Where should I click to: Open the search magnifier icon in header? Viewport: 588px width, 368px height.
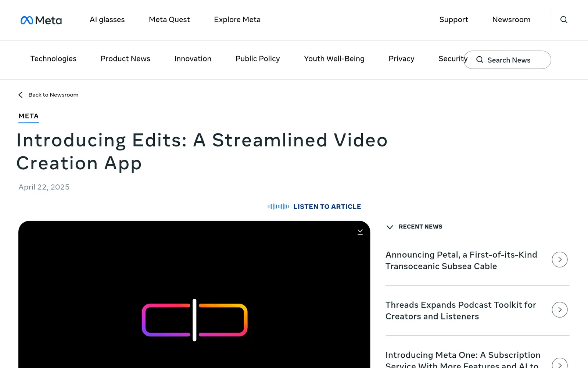pyautogui.click(x=564, y=20)
